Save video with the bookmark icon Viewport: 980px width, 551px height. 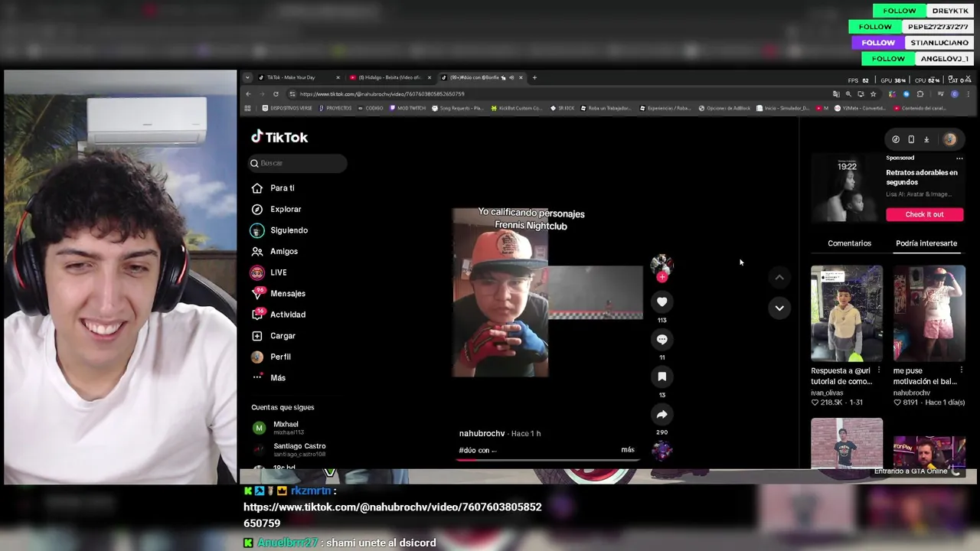coord(662,377)
